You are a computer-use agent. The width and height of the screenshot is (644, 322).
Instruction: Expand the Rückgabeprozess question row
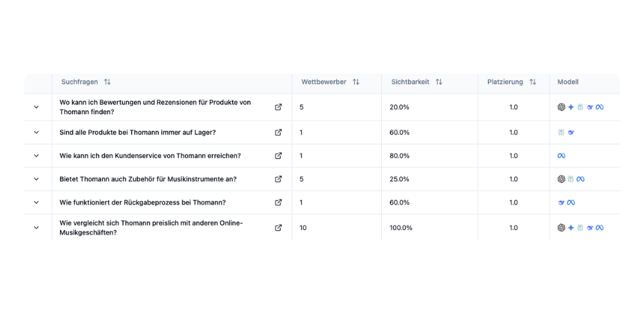[36, 202]
